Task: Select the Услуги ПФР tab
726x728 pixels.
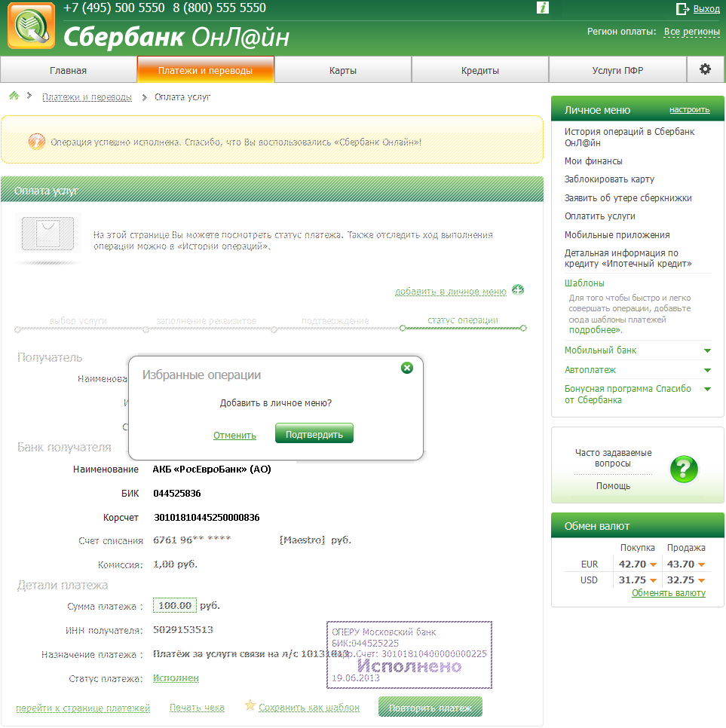Action: coord(617,70)
